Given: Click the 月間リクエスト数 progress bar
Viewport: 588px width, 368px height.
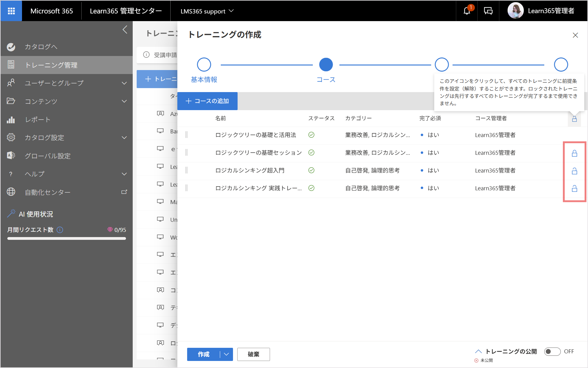Looking at the screenshot, I should (x=67, y=239).
